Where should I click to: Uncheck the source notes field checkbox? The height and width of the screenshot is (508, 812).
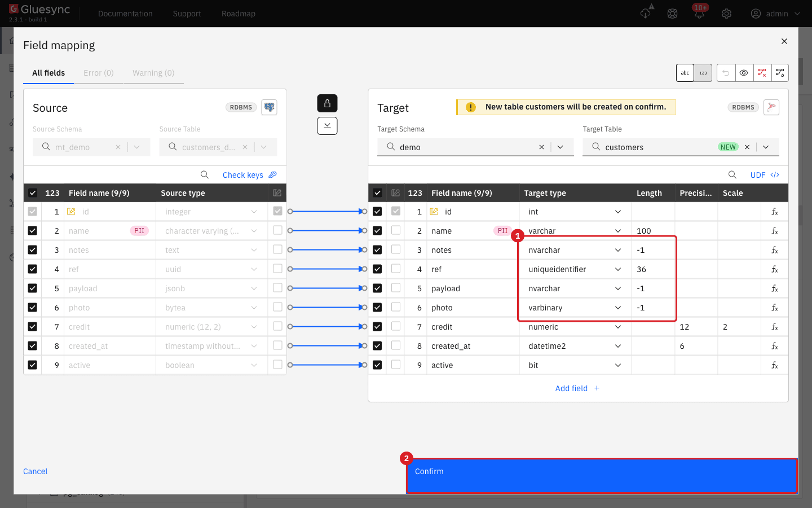coord(33,250)
